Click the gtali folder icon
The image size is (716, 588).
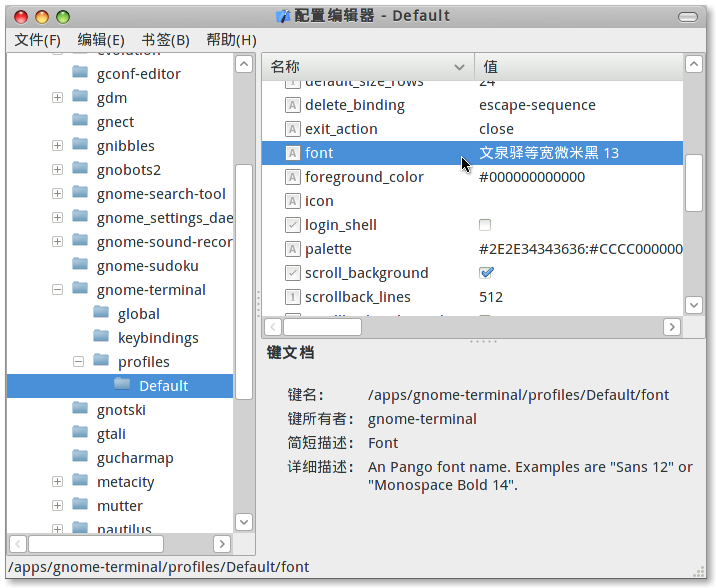click(x=80, y=432)
